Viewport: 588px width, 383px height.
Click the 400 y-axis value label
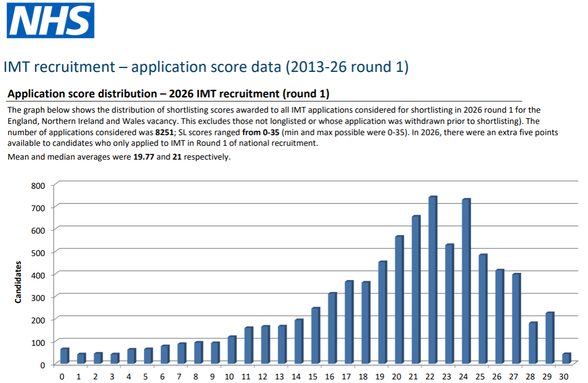[38, 275]
